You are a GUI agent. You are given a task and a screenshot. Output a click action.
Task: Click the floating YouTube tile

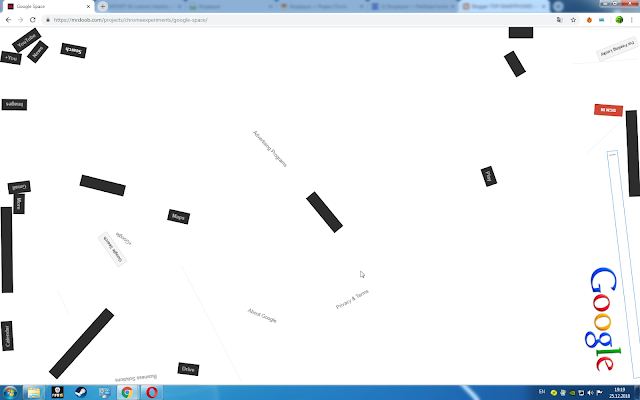pyautogui.click(x=27, y=40)
